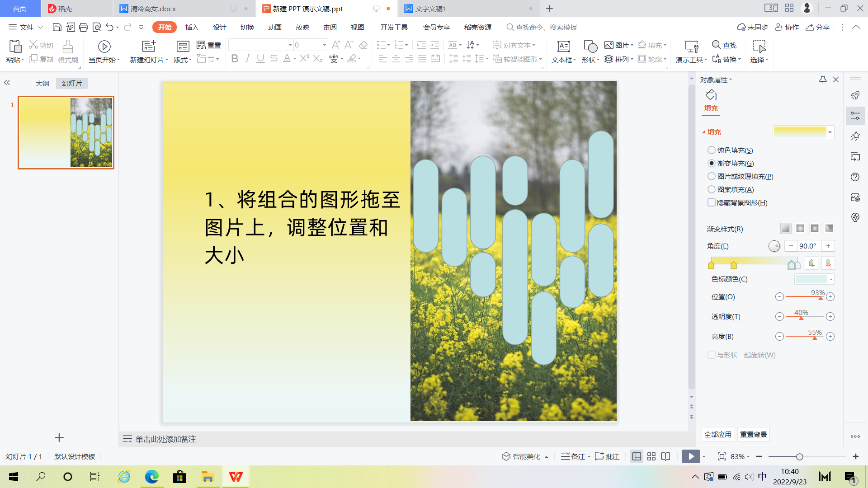The height and width of the screenshot is (488, 868).
Task: Start slideshow with status bar play button
Action: 690,456
